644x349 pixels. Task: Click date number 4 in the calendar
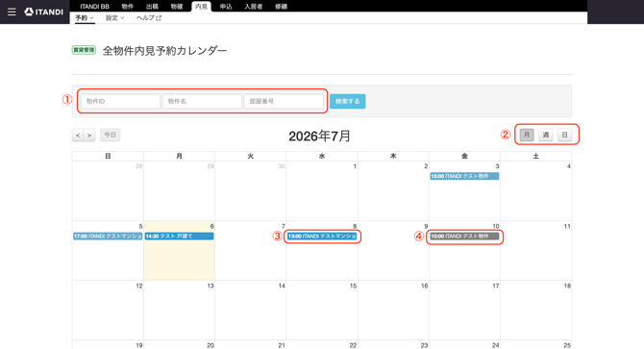[569, 166]
